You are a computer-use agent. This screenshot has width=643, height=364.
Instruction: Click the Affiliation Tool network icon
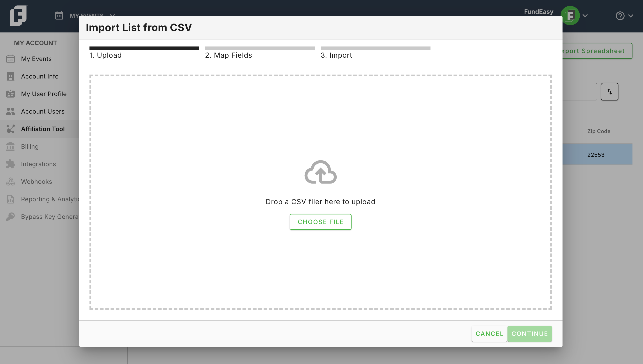coord(11,129)
